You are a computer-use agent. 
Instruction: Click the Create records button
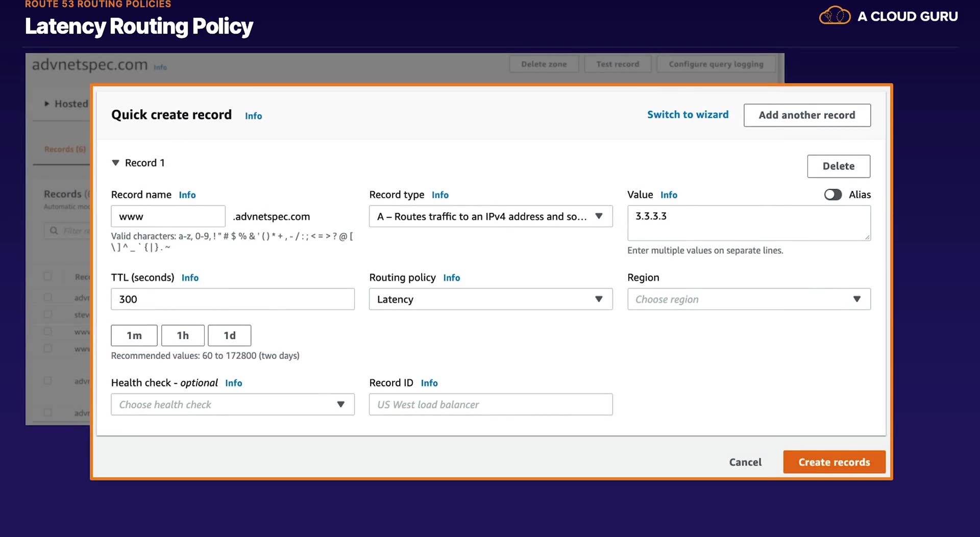pyautogui.click(x=834, y=462)
